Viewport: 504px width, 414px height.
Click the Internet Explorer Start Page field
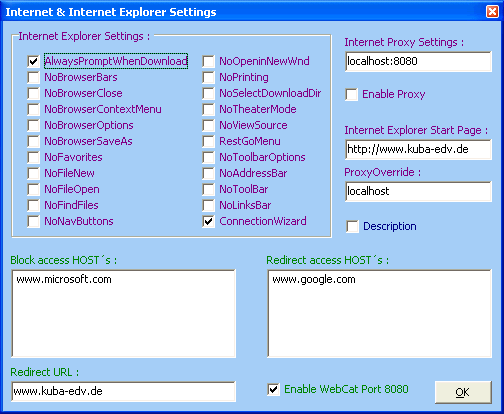pos(418,149)
